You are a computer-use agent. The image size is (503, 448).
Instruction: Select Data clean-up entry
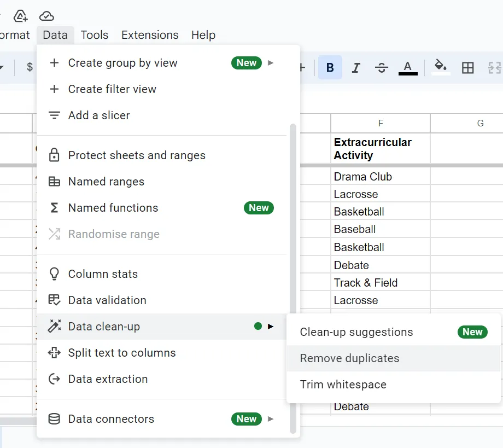point(162,327)
